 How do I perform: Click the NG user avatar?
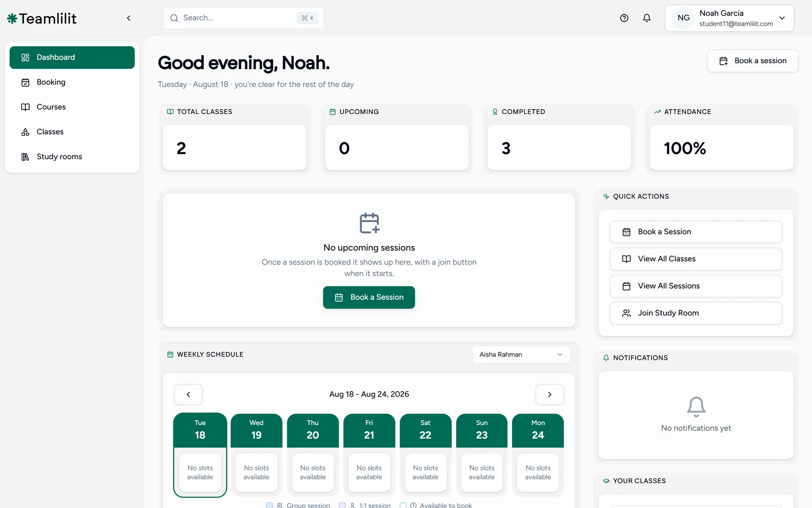(684, 18)
